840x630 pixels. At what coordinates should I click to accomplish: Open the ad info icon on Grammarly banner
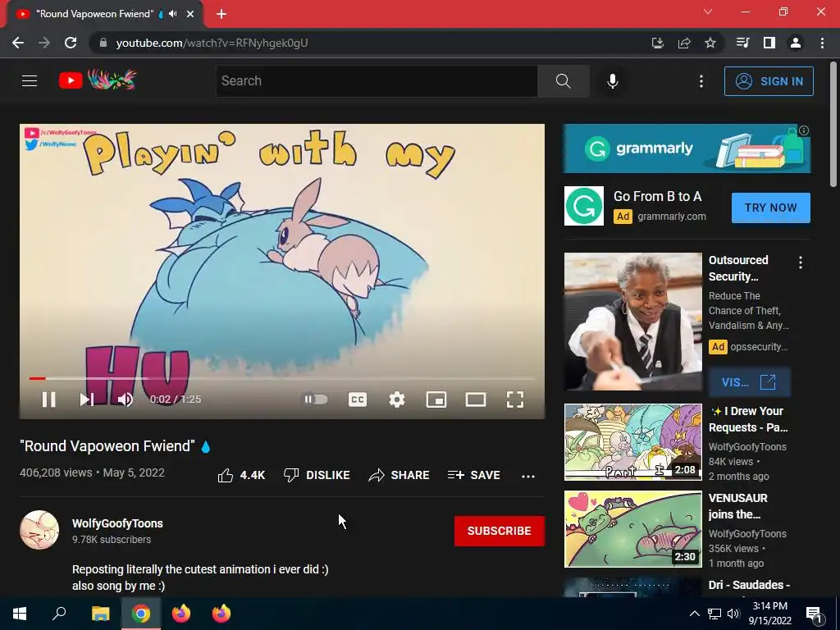(804, 130)
